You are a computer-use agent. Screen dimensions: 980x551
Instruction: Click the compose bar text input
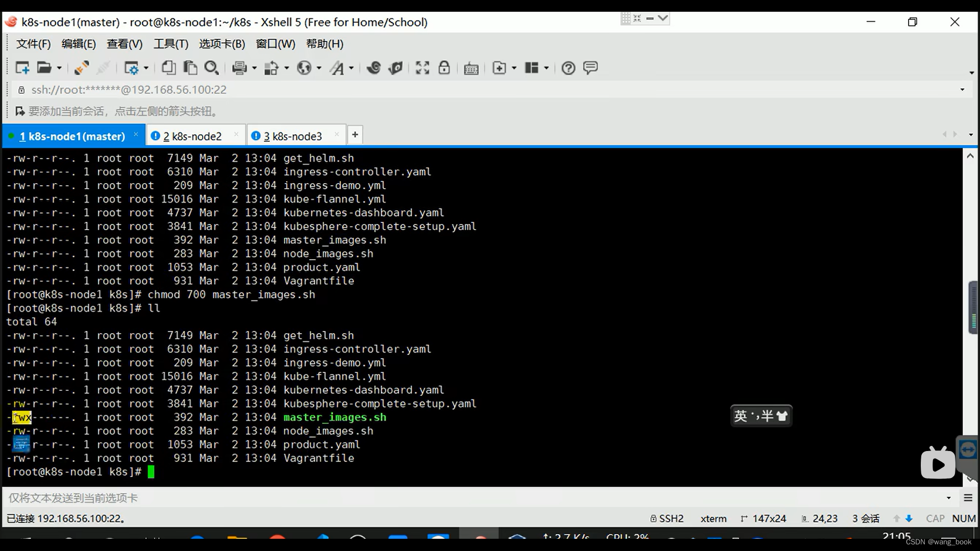coord(475,498)
